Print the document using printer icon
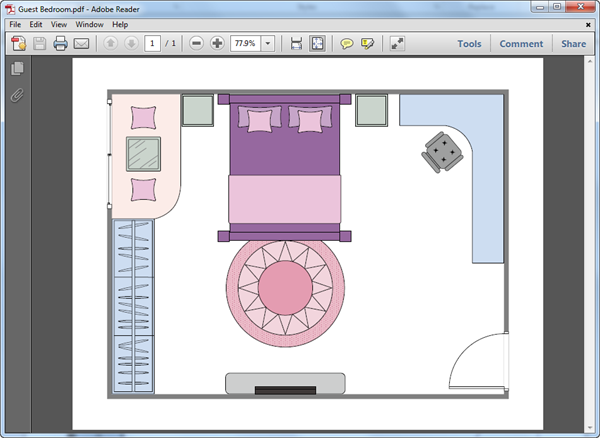This screenshot has height=438, width=600. 60,44
